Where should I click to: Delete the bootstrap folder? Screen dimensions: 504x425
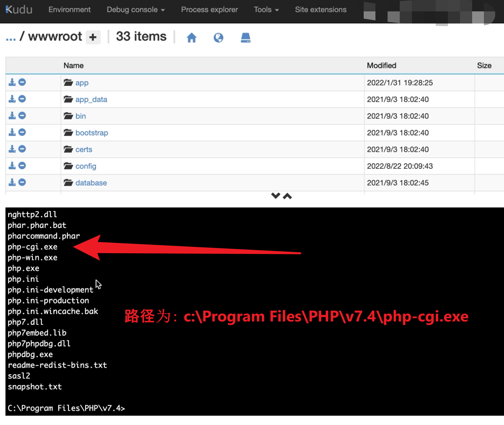22,132
